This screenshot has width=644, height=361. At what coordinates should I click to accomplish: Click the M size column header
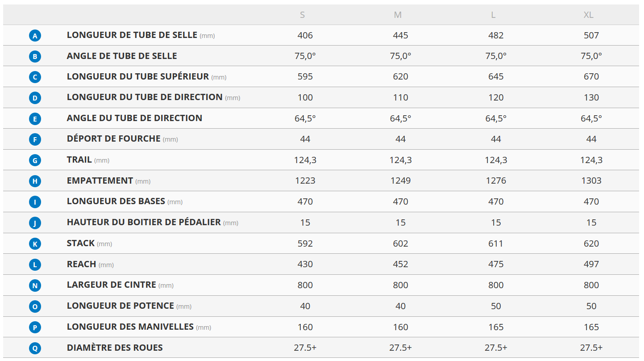(x=398, y=15)
